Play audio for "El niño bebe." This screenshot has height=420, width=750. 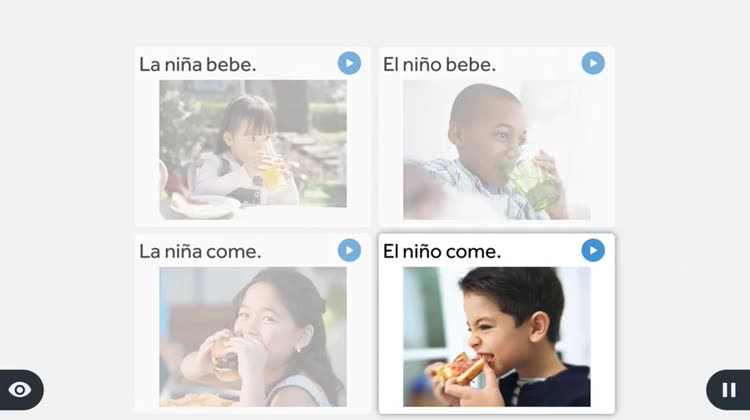click(x=593, y=63)
